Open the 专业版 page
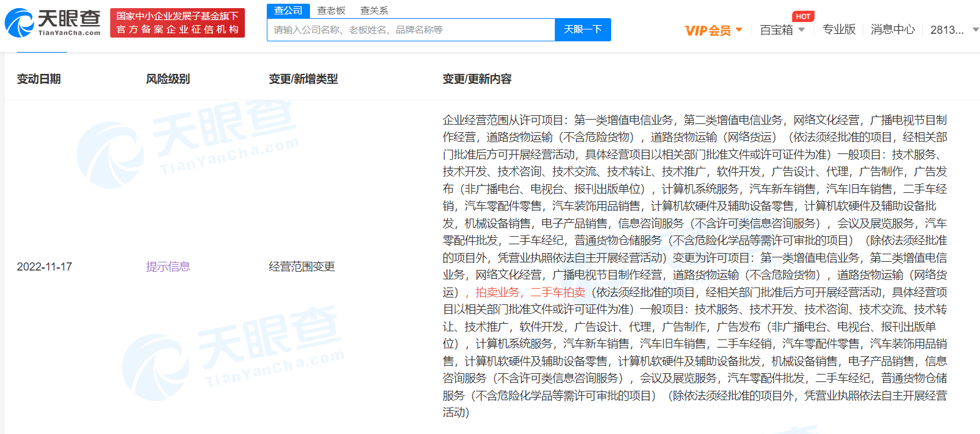The width and height of the screenshot is (980, 434). (839, 29)
